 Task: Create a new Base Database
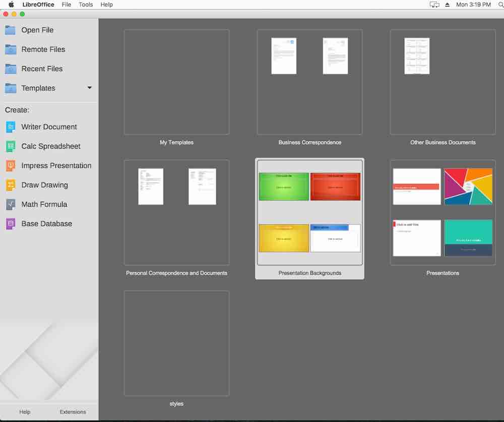pos(46,223)
